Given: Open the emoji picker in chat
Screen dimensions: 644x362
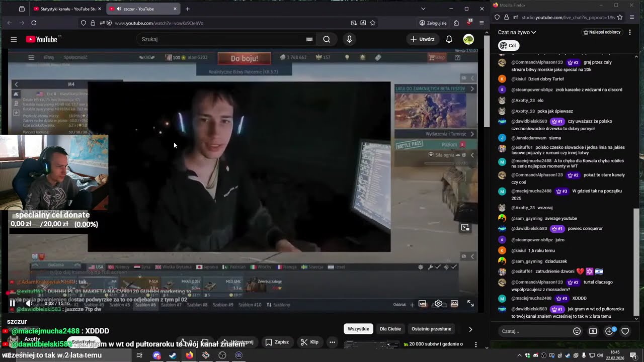Looking at the screenshot, I should click(x=577, y=331).
